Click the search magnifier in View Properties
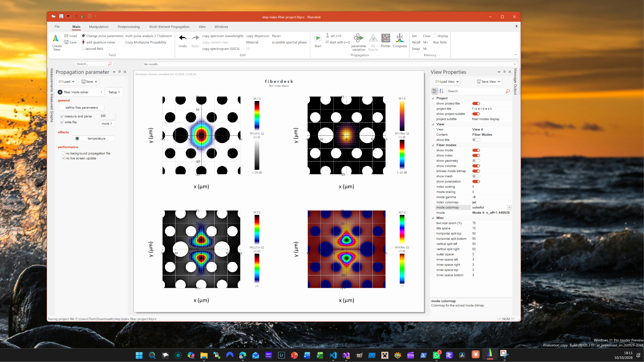 508,91
